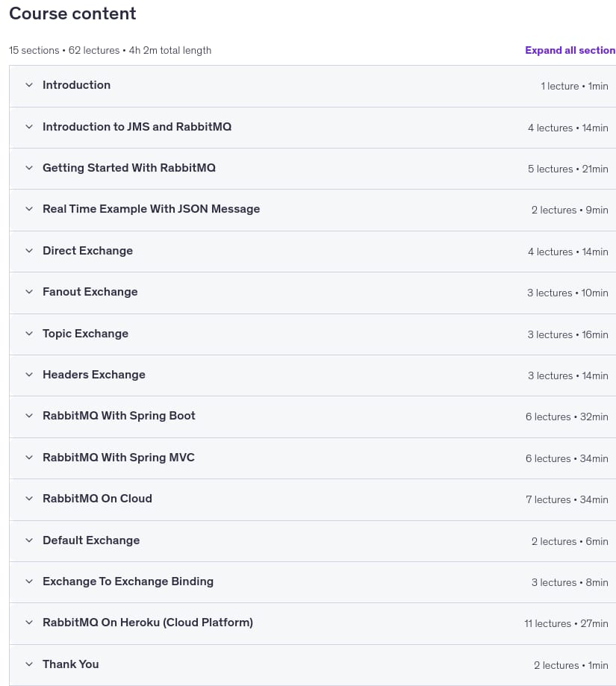This screenshot has height=686, width=616.
Task: Click Topic Exchange section title
Action: point(85,334)
